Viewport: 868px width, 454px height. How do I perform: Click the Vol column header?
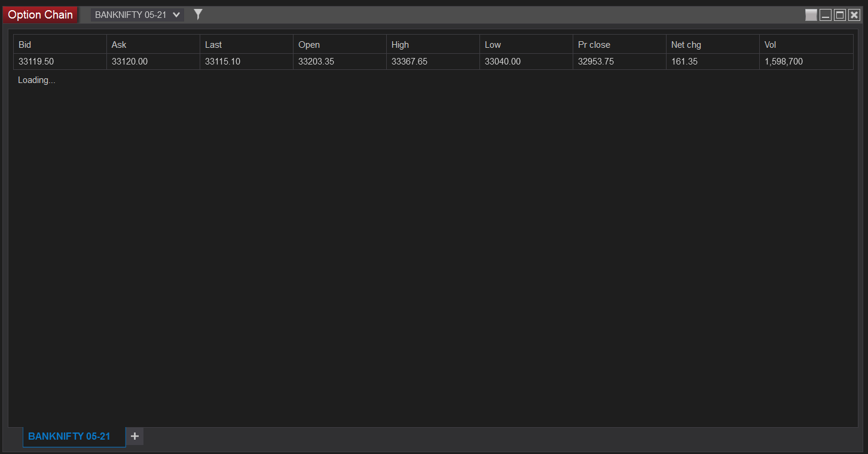pyautogui.click(x=806, y=44)
